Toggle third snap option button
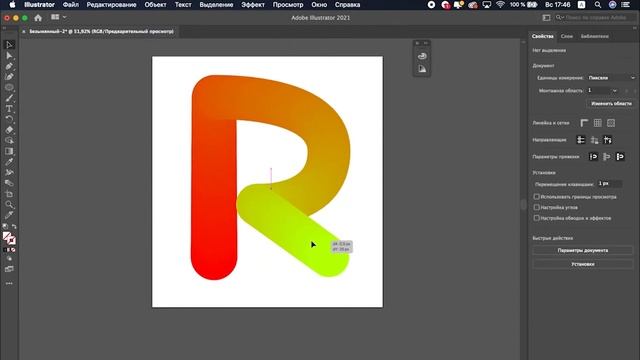Screen dimensions: 640x360 [x=620, y=157]
